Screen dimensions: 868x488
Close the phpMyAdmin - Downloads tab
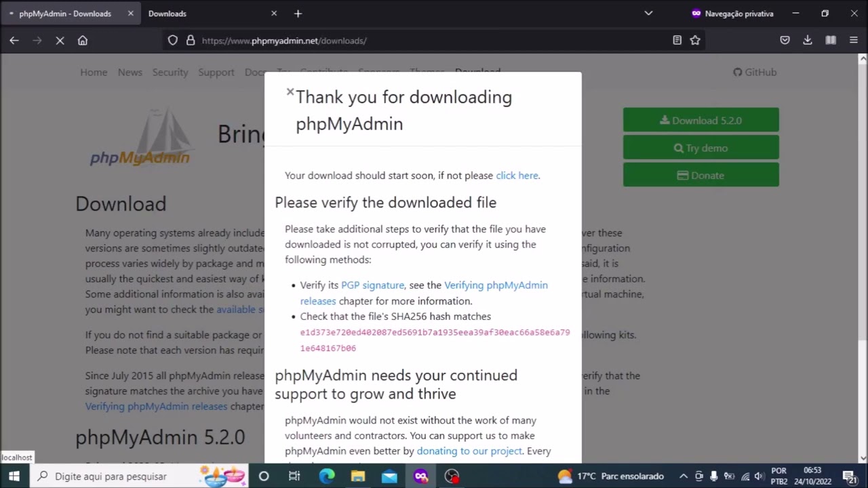pyautogui.click(x=131, y=14)
